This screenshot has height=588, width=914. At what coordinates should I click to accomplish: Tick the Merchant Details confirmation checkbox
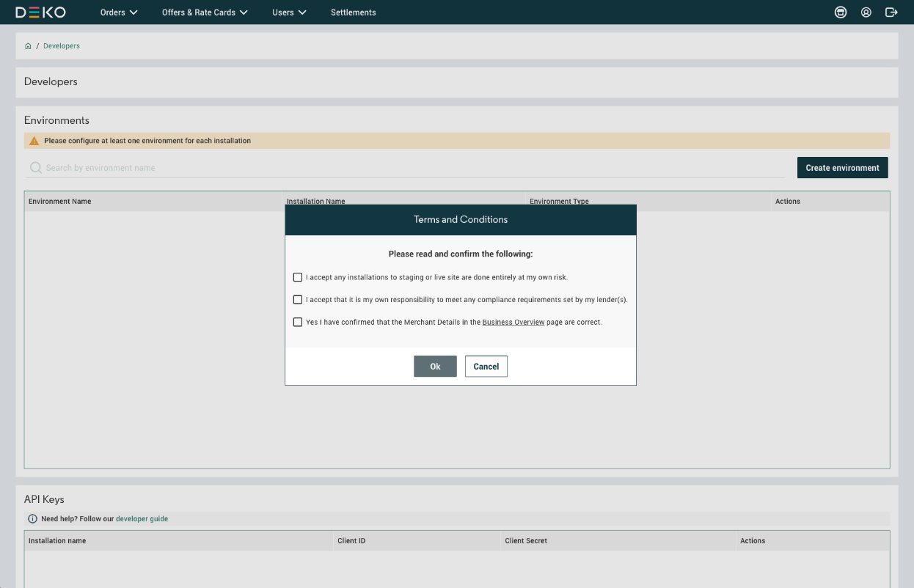(x=298, y=322)
